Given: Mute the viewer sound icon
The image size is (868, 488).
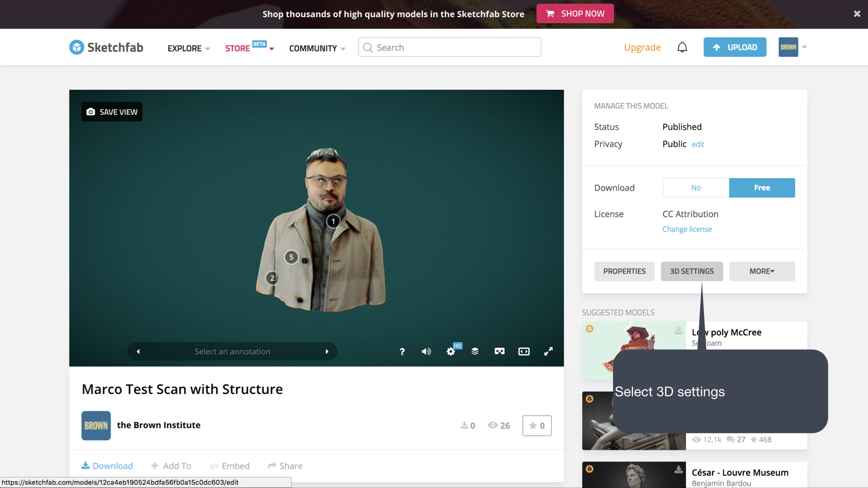Looking at the screenshot, I should (x=426, y=352).
